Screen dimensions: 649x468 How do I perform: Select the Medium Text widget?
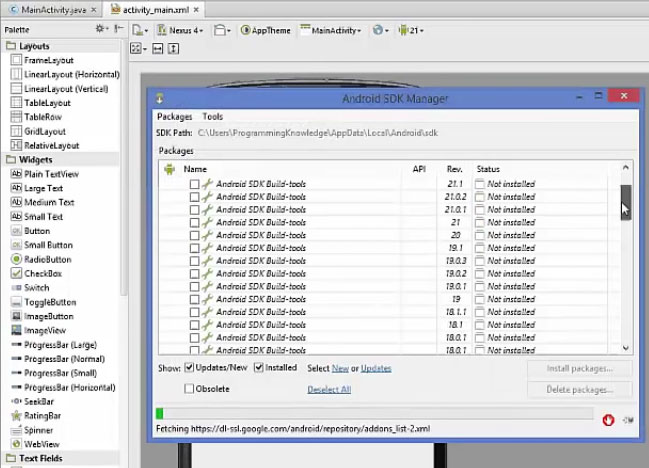[x=43, y=202]
